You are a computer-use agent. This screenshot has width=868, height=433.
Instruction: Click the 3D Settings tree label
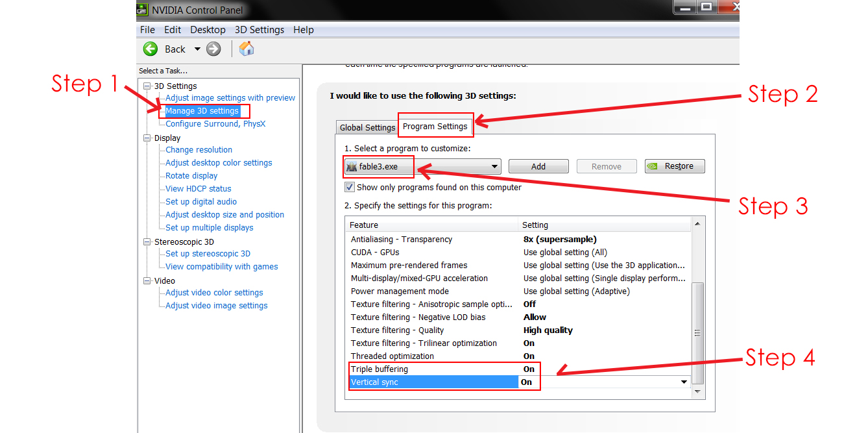pyautogui.click(x=175, y=86)
